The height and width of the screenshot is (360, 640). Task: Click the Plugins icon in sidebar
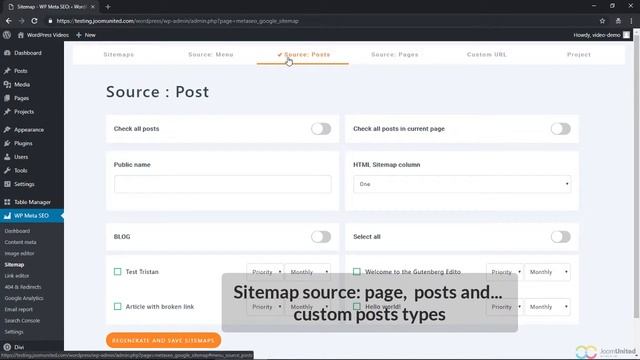7,143
